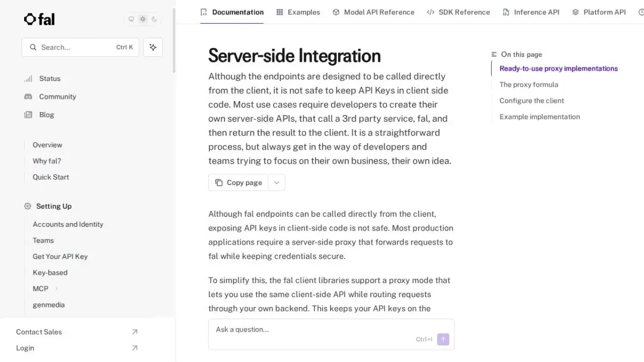Image resolution: width=644 pixels, height=362 pixels.
Task: Switch to light theme mode
Action: [x=143, y=19]
